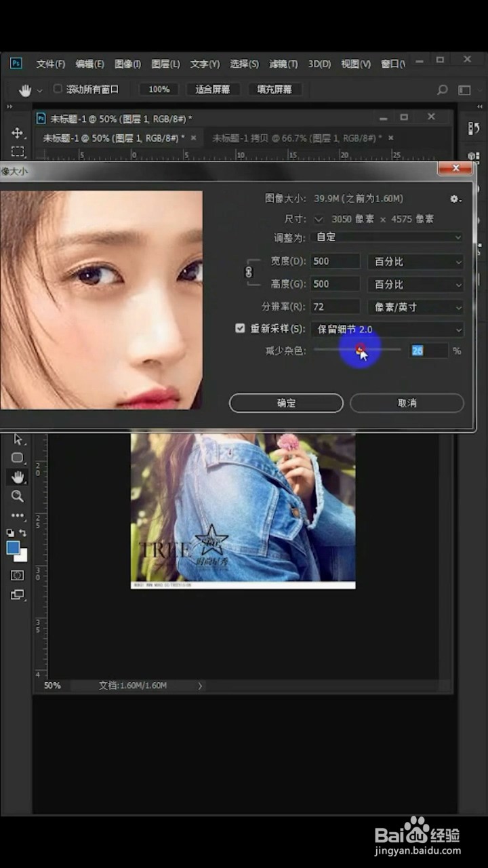488x868 pixels.
Task: Open the Edit Toolbar three-dots icon
Action: pos(18,515)
